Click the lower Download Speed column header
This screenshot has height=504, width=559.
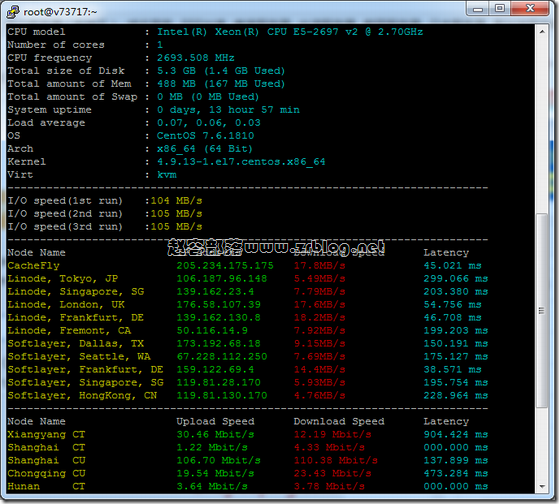click(x=339, y=422)
